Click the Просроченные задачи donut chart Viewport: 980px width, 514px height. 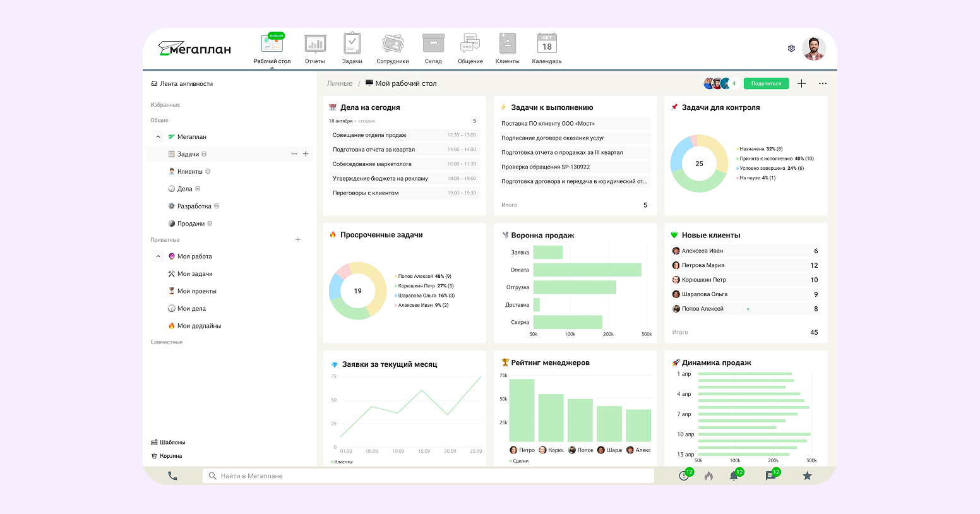pyautogui.click(x=357, y=291)
